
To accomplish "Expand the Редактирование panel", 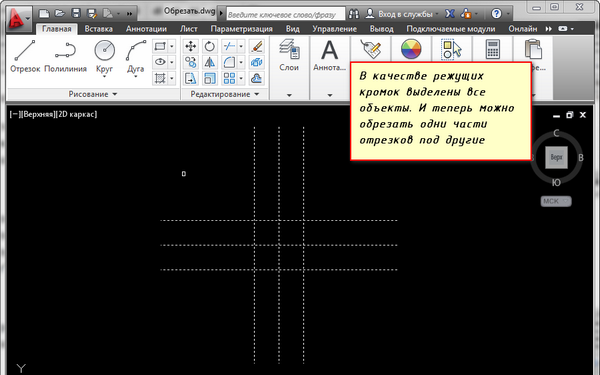I will [x=225, y=94].
